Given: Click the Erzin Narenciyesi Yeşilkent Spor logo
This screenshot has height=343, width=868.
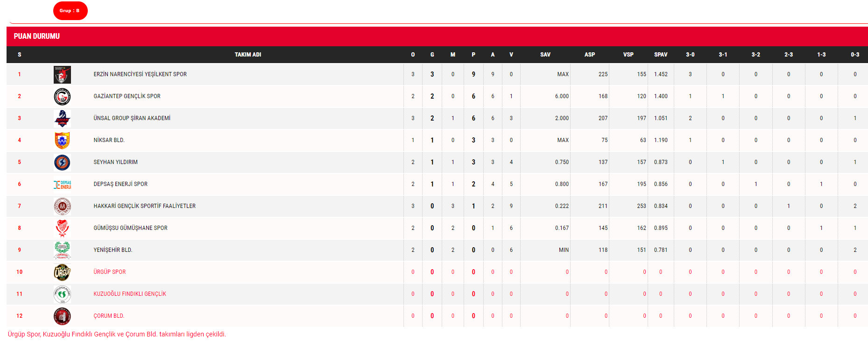Looking at the screenshot, I should tap(62, 75).
